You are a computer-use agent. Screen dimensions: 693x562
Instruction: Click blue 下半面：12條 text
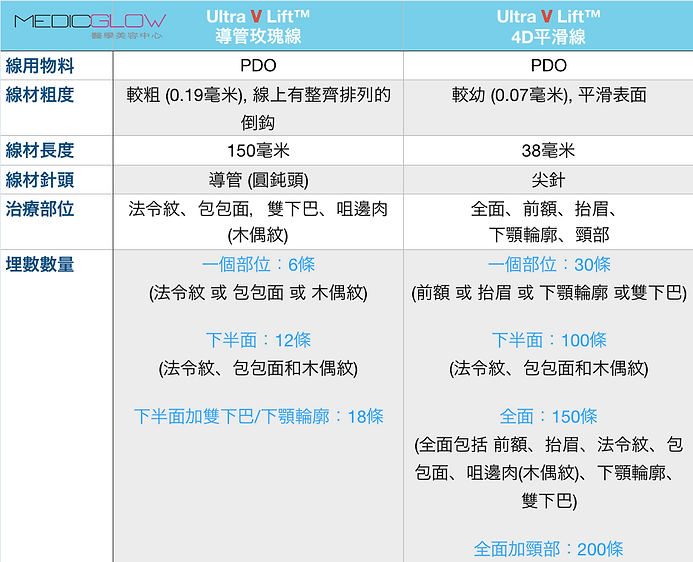point(258,340)
